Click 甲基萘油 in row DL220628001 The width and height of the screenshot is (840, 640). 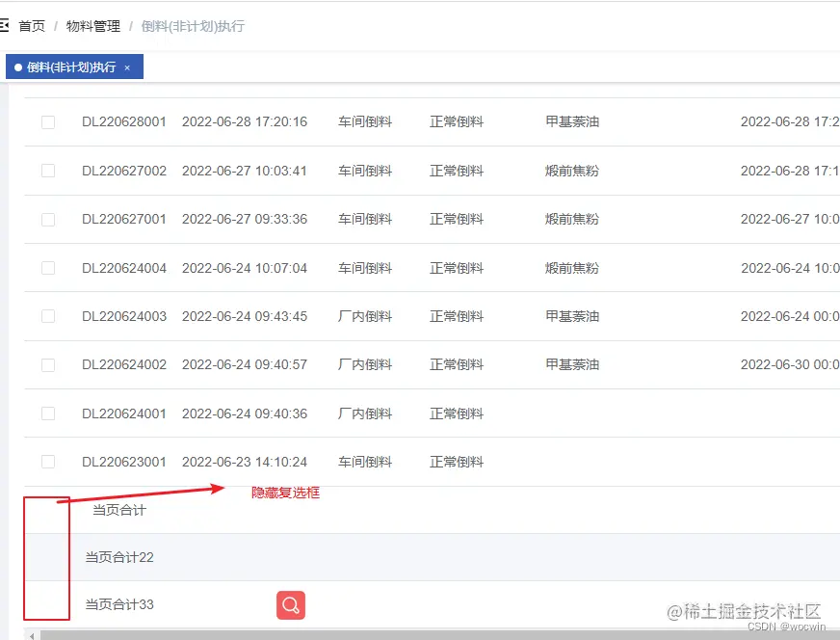572,121
